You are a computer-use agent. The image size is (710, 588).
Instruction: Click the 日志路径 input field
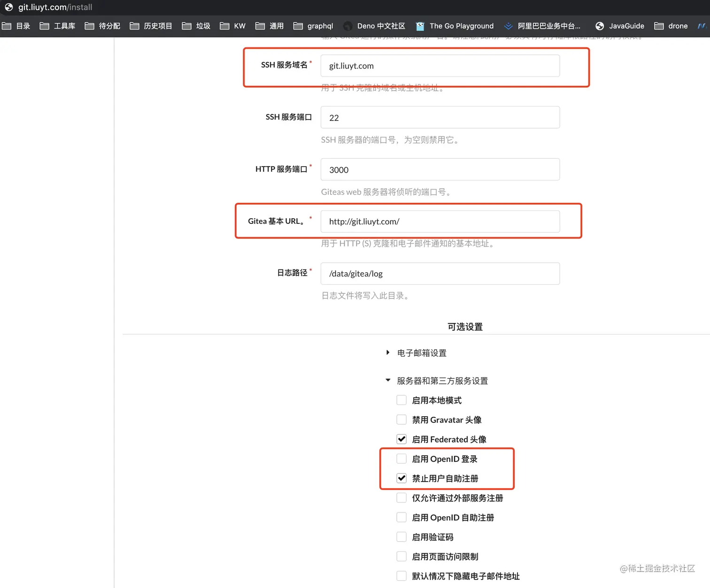(440, 274)
